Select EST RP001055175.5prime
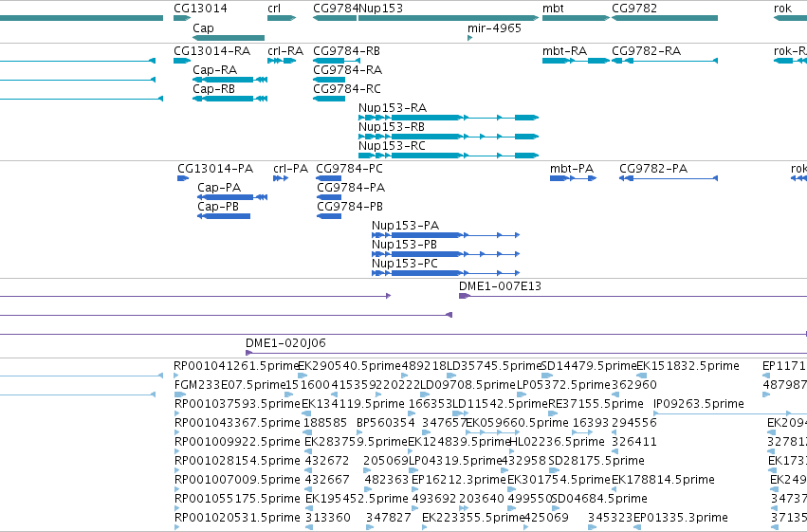 [x=237, y=500]
